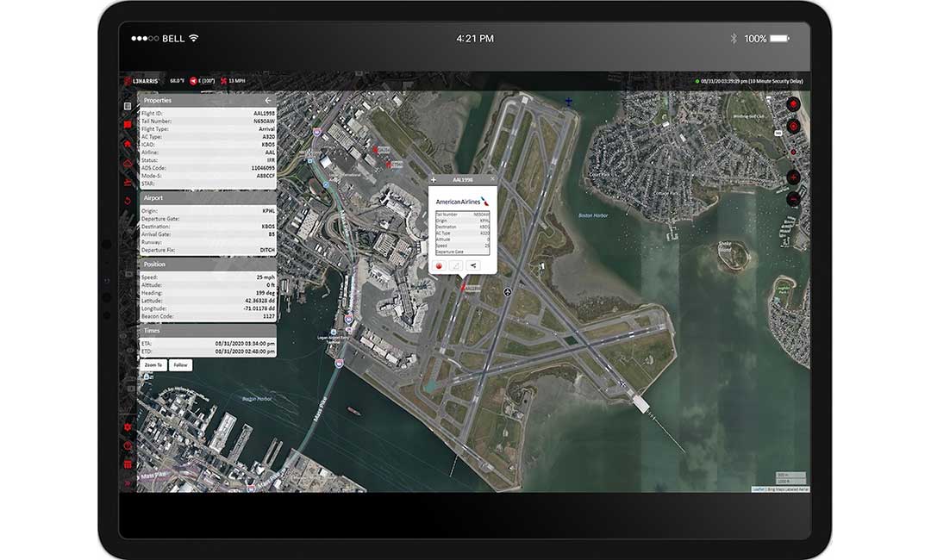
Task: Open the list panel icon in left sidebar
Action: 127,106
